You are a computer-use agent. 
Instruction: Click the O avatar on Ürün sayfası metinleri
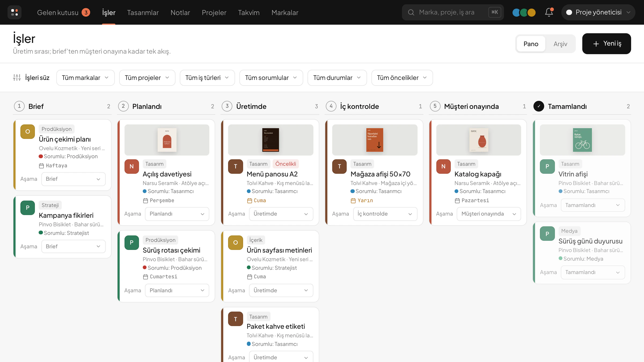tap(235, 243)
